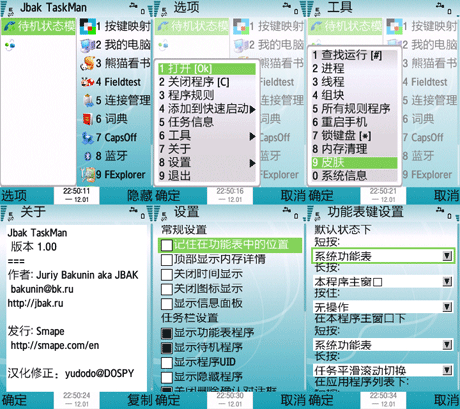Choose 内存清理 in 工具 menu
Viewport: 460px width, 409px height.
(x=354, y=149)
